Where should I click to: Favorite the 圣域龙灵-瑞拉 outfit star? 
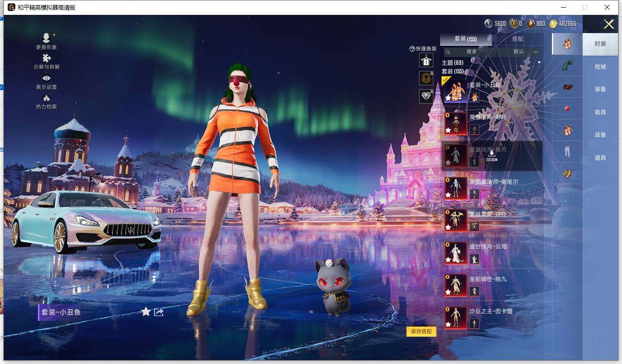[448, 227]
